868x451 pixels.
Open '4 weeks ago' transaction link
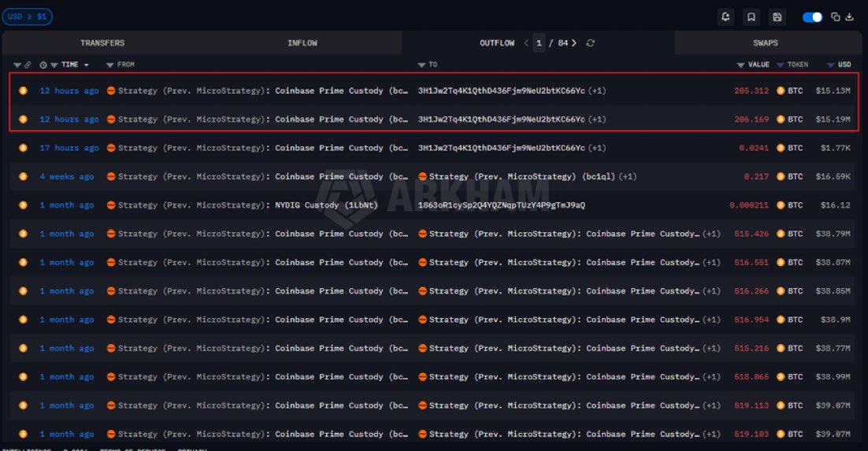[66, 176]
